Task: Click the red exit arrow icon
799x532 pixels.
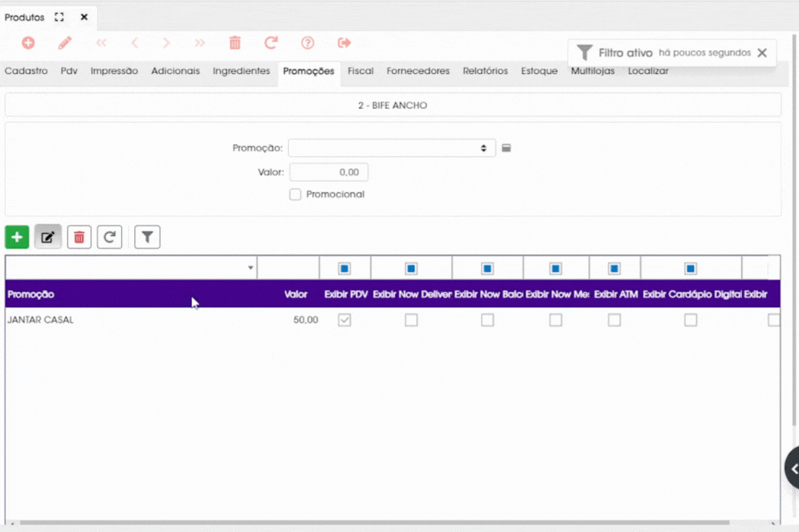Action: [344, 42]
